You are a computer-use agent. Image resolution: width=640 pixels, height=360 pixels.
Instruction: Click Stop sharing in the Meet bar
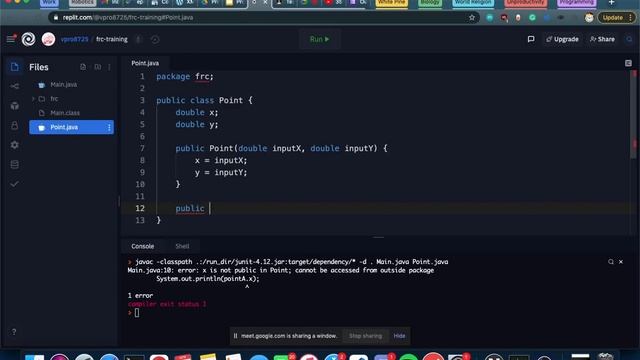pyautogui.click(x=365, y=336)
